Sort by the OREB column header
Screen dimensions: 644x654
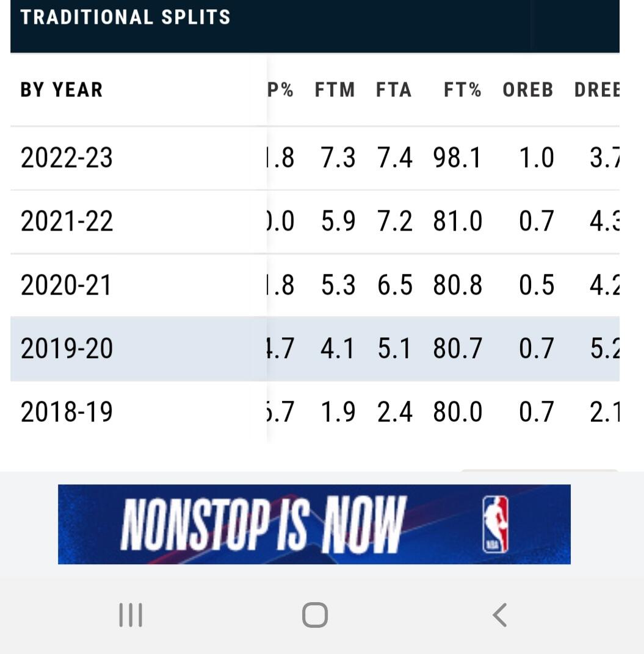[x=528, y=90]
